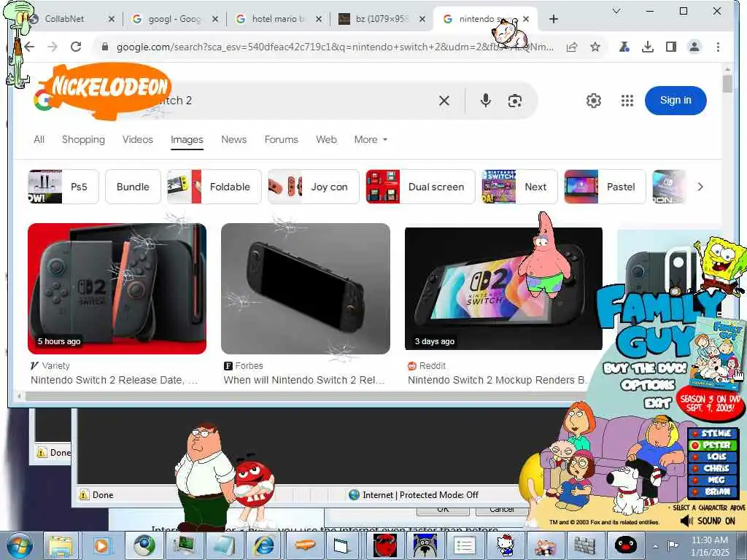Viewport: 747px width, 560px height.
Task: Select the Shopping search category
Action: [x=83, y=139]
